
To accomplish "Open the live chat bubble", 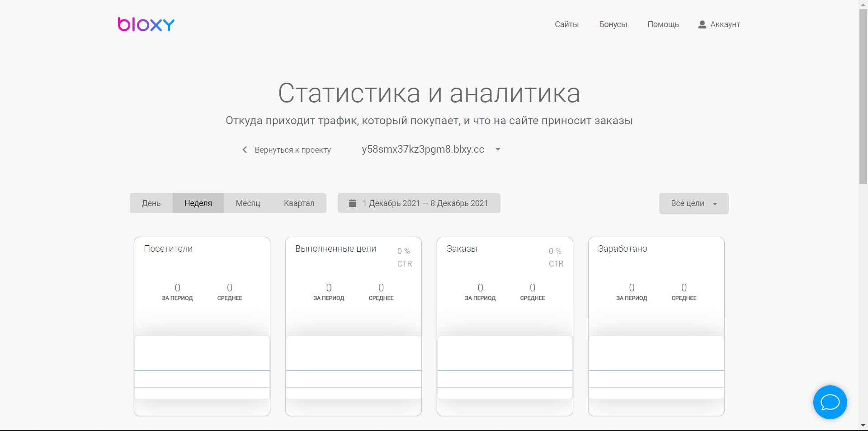I will pos(830,402).
